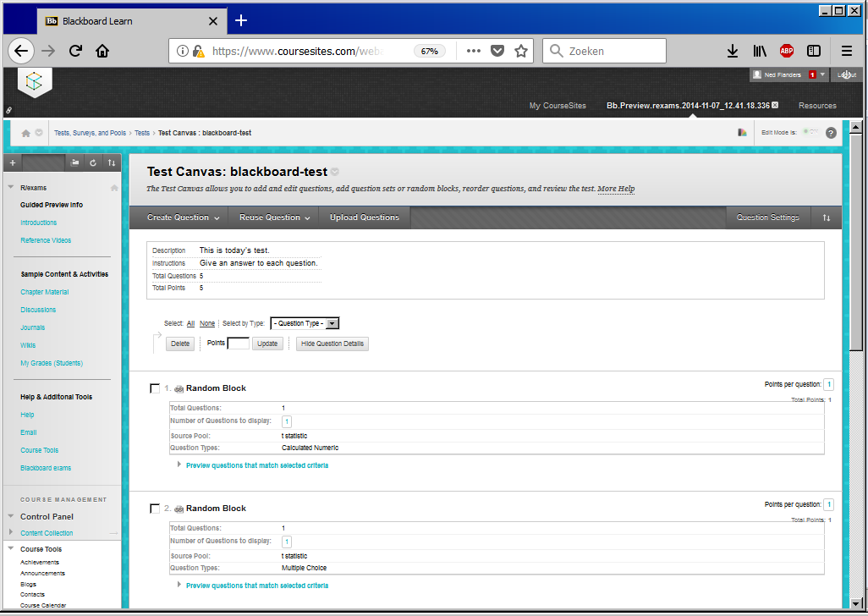Open the More Help link
The height and width of the screenshot is (616, 868).
[616, 189]
